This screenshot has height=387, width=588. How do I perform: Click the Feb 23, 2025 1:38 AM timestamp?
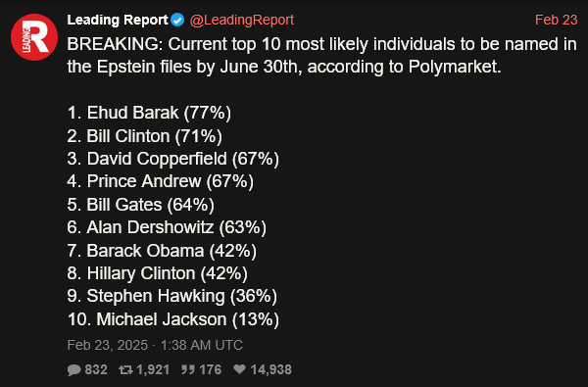155,345
